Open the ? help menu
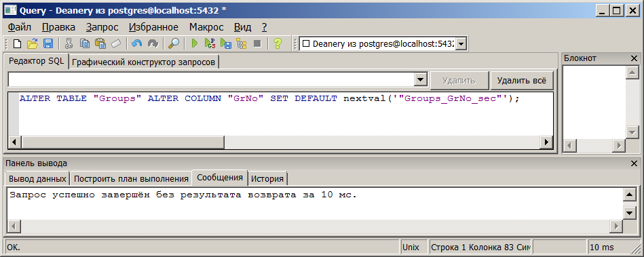644x257 pixels. click(x=264, y=28)
